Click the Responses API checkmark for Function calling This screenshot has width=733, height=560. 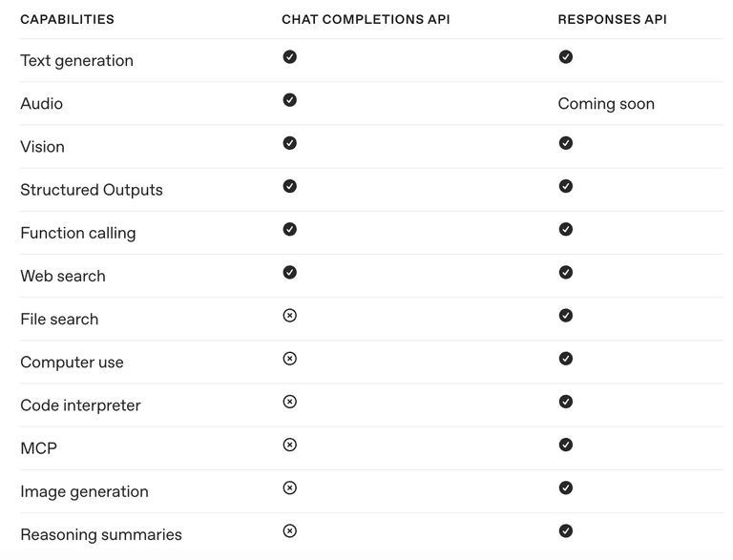coord(566,229)
